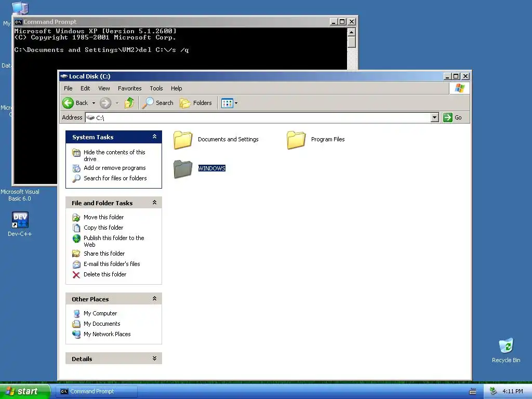
Task: Click Move this folder link
Action: (x=103, y=217)
